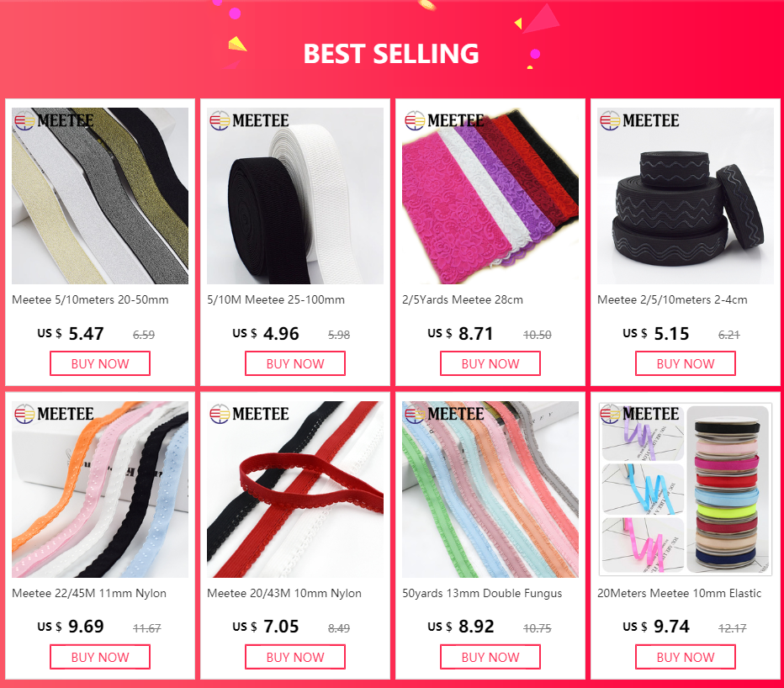Click BUY NOW for the 9.74 elastic spools

pyautogui.click(x=686, y=657)
